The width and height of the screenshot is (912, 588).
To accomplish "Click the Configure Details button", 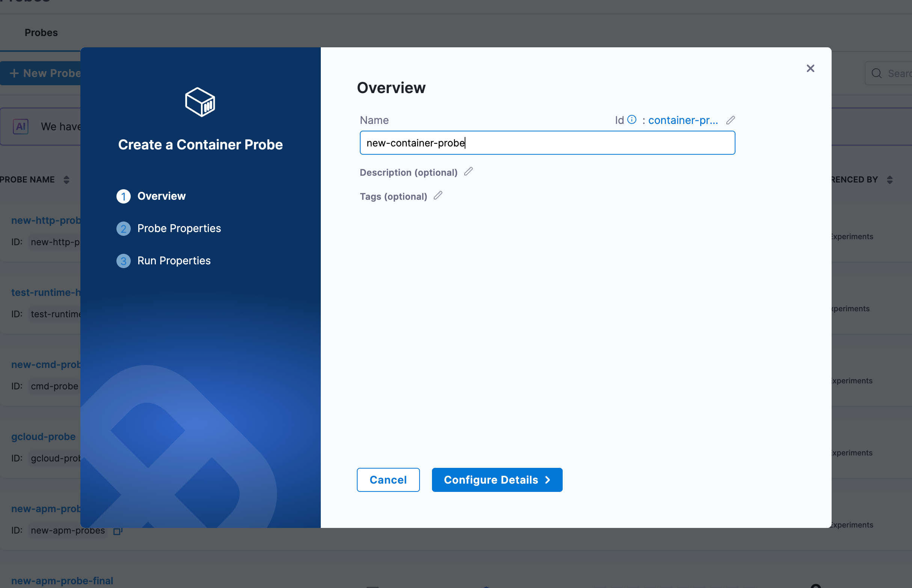I will pos(497,479).
